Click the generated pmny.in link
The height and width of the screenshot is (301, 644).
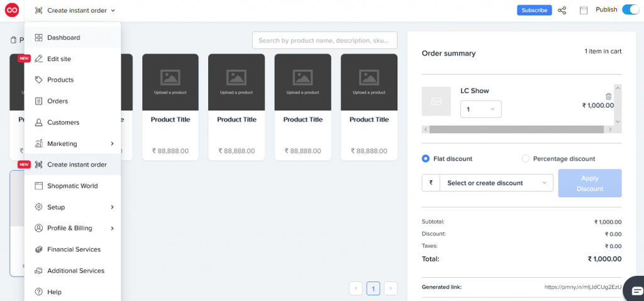(583, 287)
